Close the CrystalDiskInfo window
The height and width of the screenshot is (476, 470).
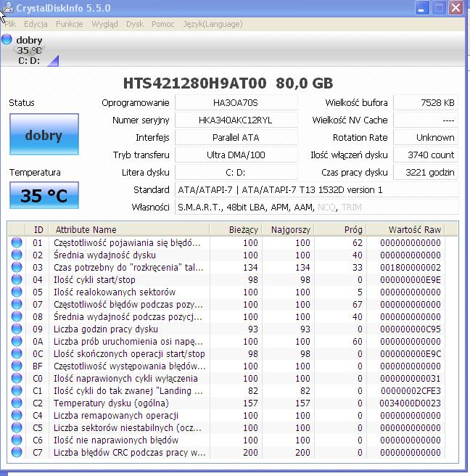point(455,8)
